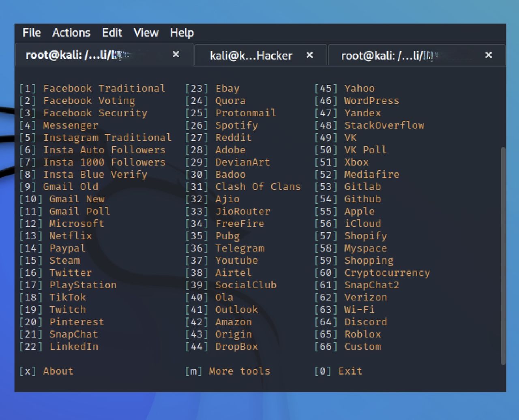519x420 pixels.
Task: Click the 'Insta 1000 Followers' entry
Action: (104, 162)
